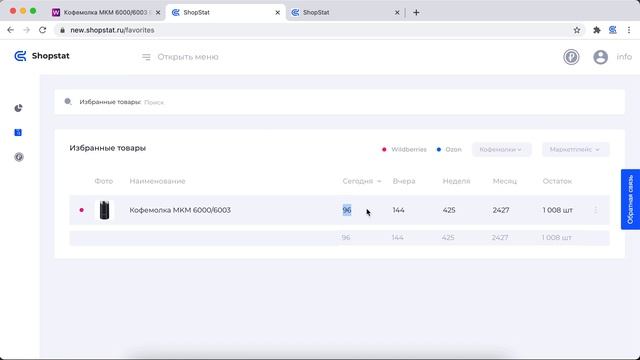Screen dimensions: 640x360
Task: Click the value 2427 in the Кофемолка row
Action: (x=501, y=210)
